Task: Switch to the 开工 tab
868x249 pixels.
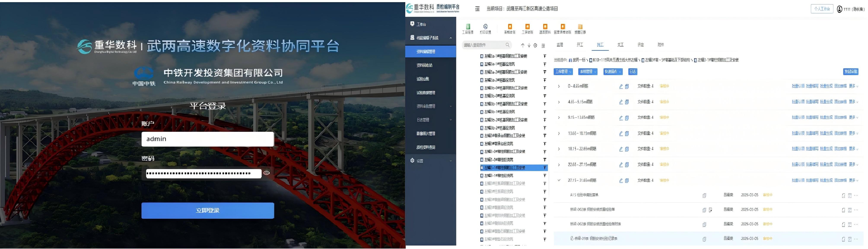Action: click(x=580, y=45)
